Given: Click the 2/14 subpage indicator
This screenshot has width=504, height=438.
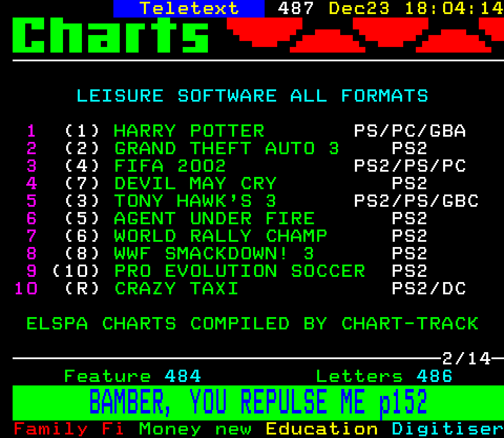Looking at the screenshot, I should pyautogui.click(x=466, y=358).
